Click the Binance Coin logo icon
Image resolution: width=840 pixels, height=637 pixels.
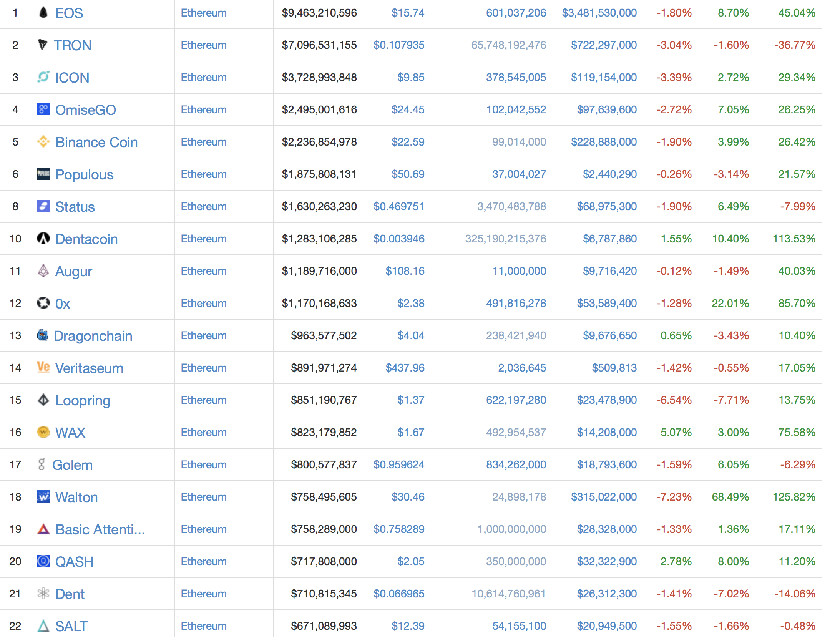43,141
